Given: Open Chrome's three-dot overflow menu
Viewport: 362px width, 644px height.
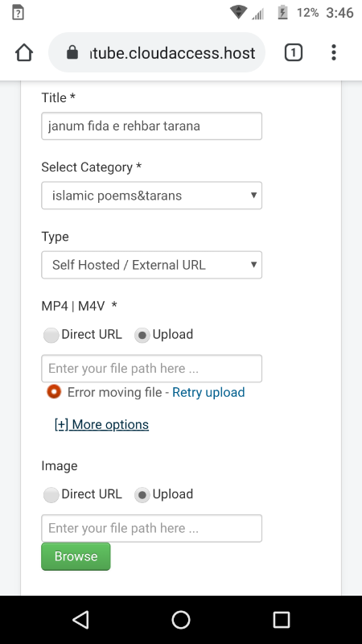Looking at the screenshot, I should point(334,52).
